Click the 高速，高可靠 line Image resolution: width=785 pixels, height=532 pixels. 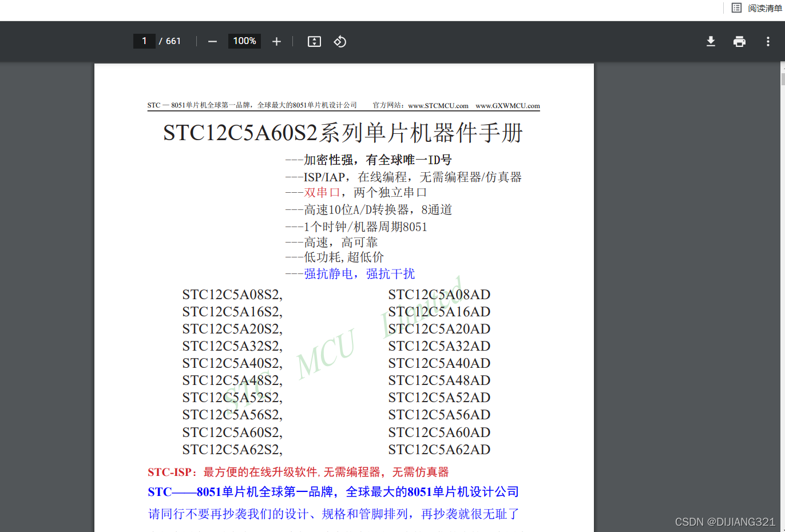coord(331,243)
